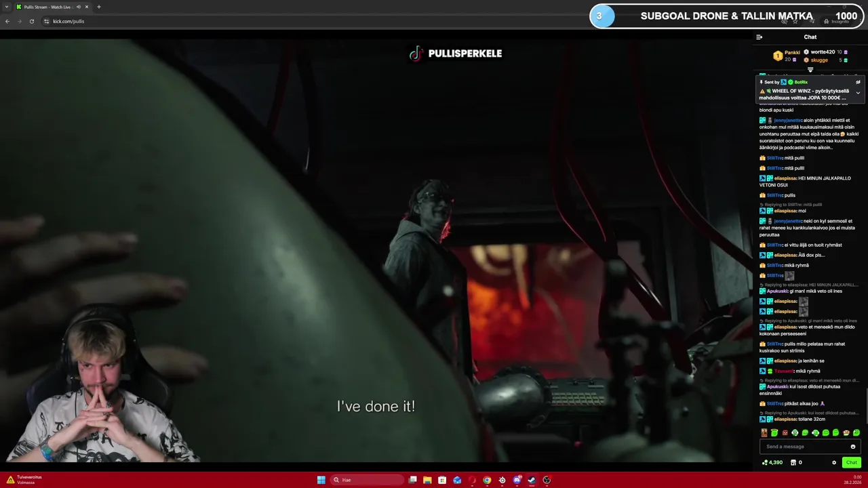This screenshot has width=868, height=488.
Task: Pick the first quick emote in the row
Action: tap(764, 432)
